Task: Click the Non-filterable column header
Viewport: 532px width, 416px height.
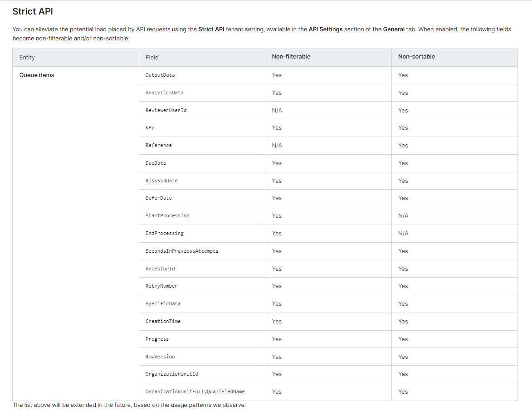Action: [291, 57]
